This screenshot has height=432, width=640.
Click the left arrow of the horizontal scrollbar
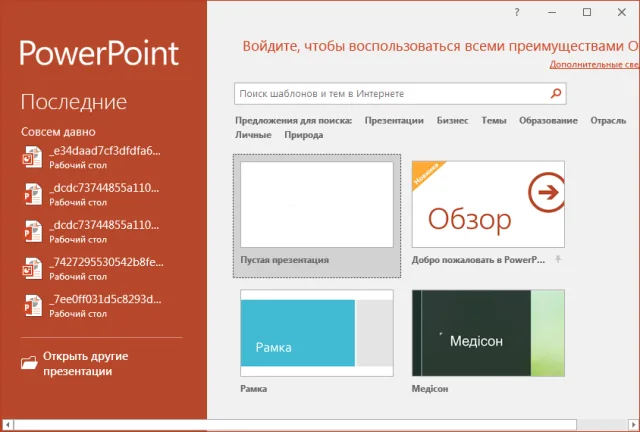(7, 425)
